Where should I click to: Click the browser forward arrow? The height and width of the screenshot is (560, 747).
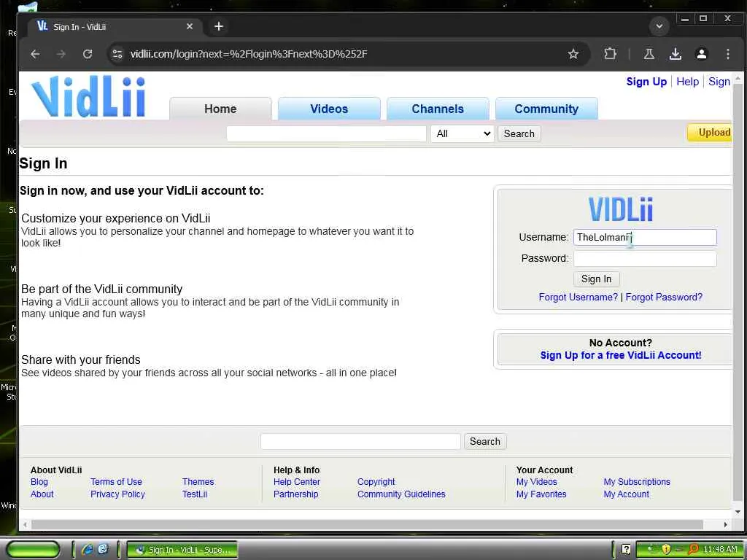coord(61,54)
